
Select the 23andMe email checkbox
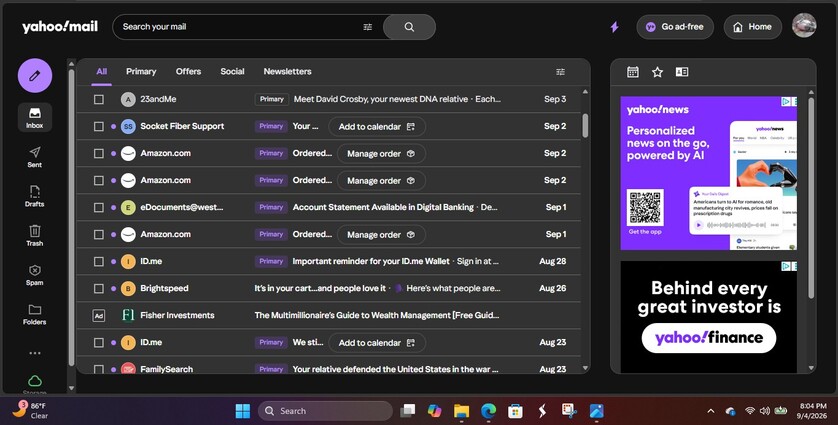pos(99,99)
